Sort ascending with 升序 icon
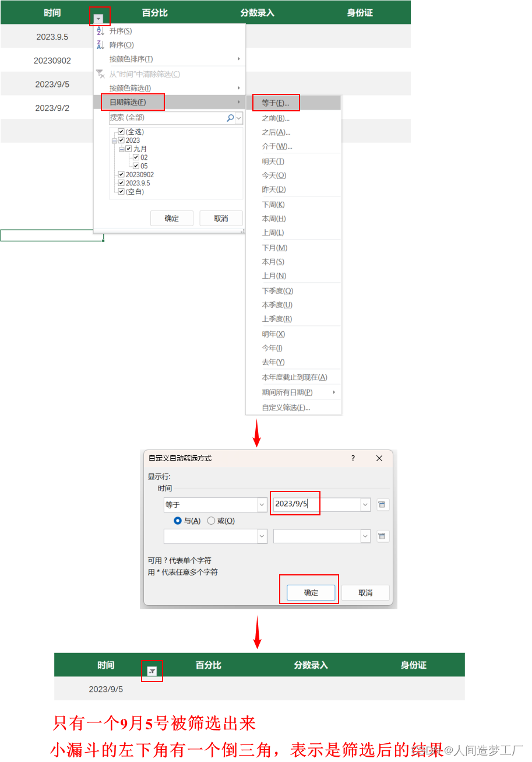The height and width of the screenshot is (762, 532). click(x=100, y=31)
